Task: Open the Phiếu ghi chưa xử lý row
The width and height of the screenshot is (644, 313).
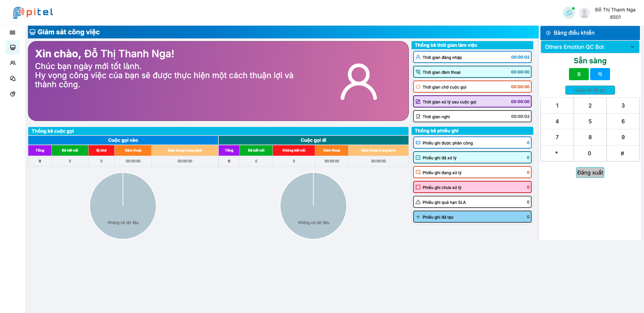Action: click(x=472, y=187)
